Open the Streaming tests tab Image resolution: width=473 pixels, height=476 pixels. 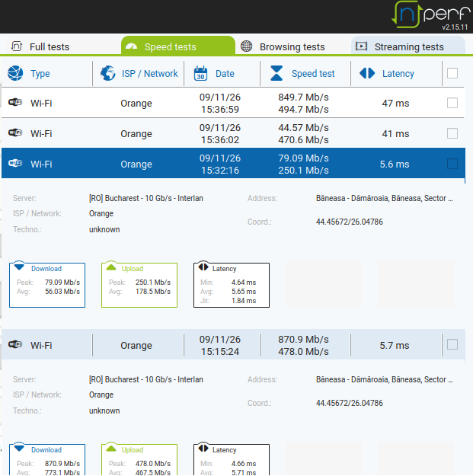pos(408,46)
